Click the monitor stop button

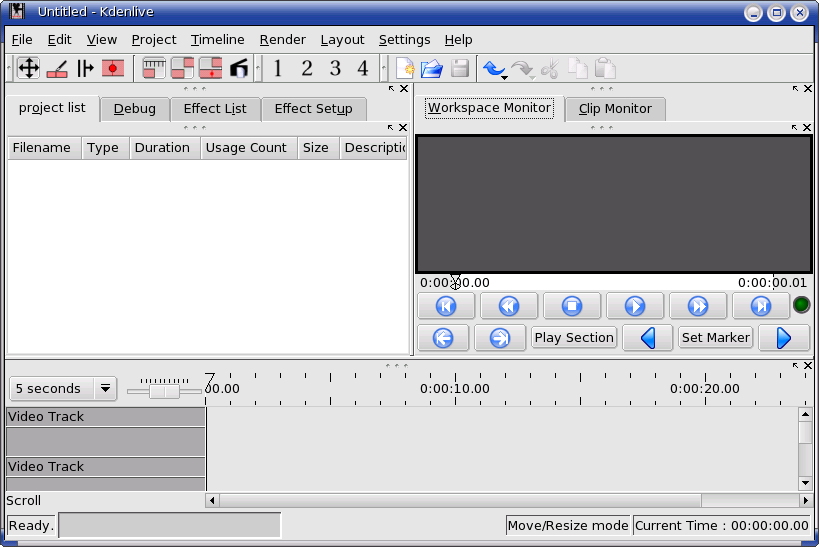coord(572,306)
